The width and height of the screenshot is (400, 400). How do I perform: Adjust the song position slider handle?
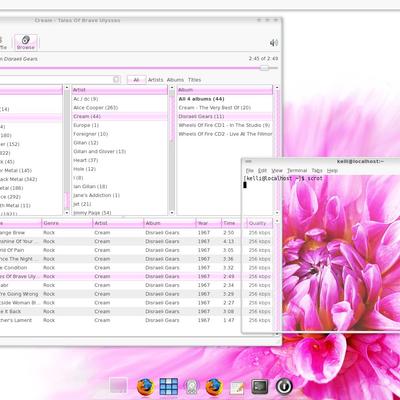click(x=264, y=68)
